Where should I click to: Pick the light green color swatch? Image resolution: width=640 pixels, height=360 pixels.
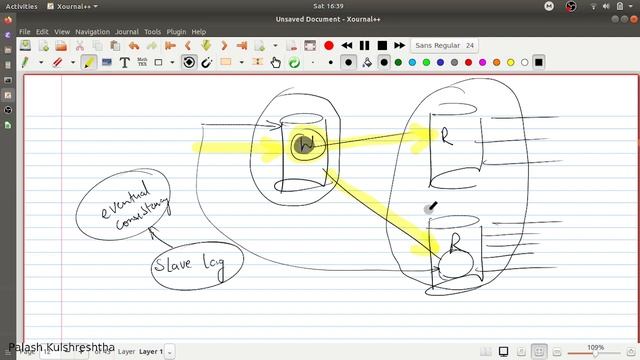click(x=426, y=62)
